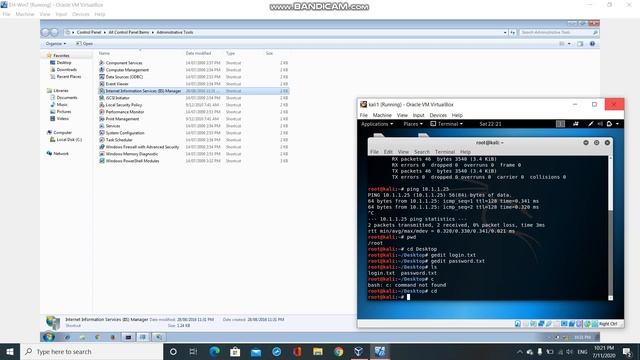
Task: Sort files by Name column header
Action: click(x=104, y=53)
